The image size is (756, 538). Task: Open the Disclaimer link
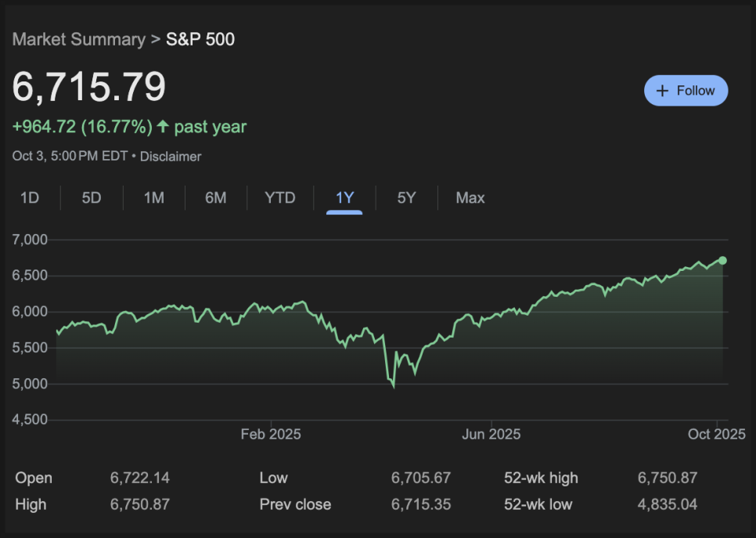coord(171,157)
